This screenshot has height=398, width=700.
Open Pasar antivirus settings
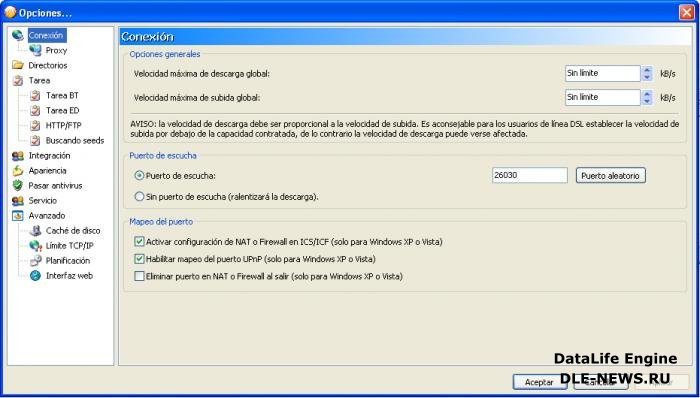[55, 186]
